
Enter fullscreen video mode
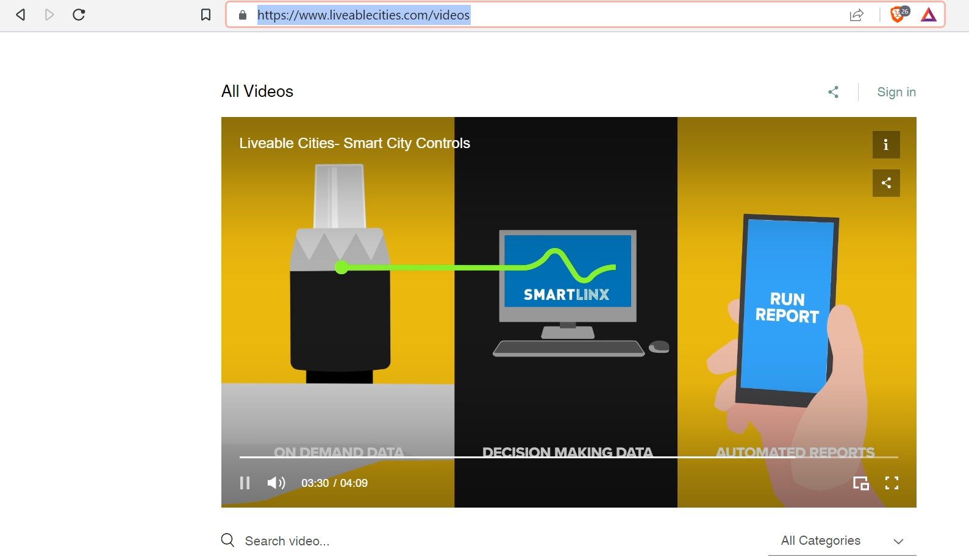[892, 483]
